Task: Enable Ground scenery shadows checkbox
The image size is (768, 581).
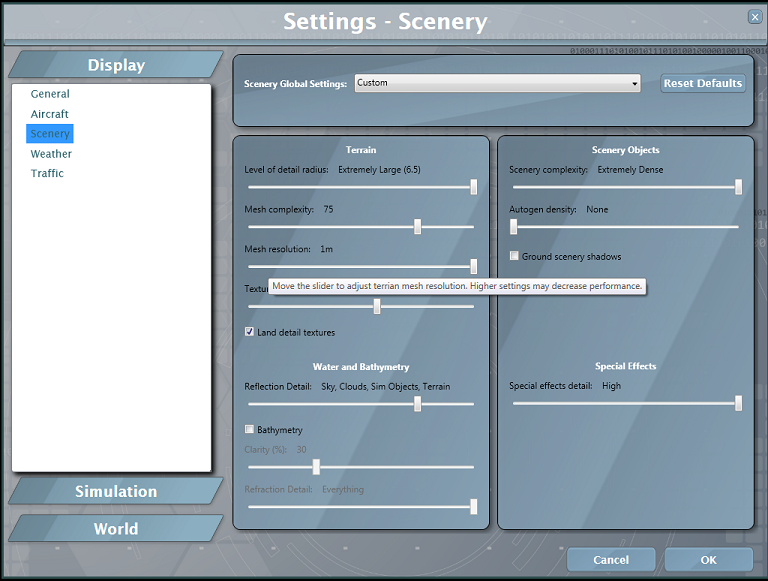Action: coord(514,256)
